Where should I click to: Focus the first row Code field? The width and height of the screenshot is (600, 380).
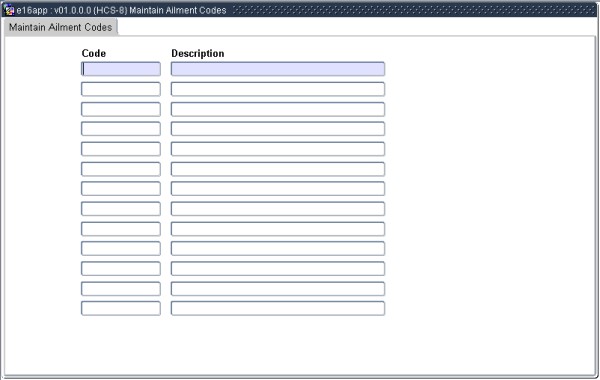click(x=121, y=69)
